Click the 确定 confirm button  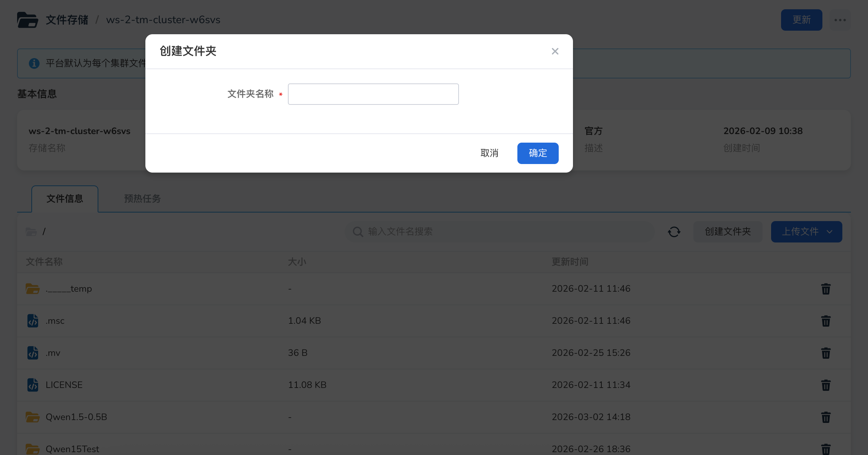(537, 153)
